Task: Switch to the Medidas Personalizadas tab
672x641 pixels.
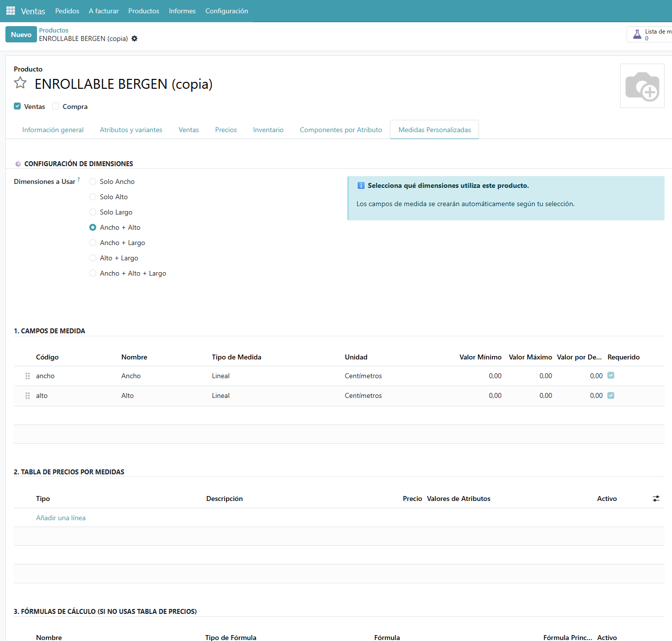Action: click(x=435, y=130)
